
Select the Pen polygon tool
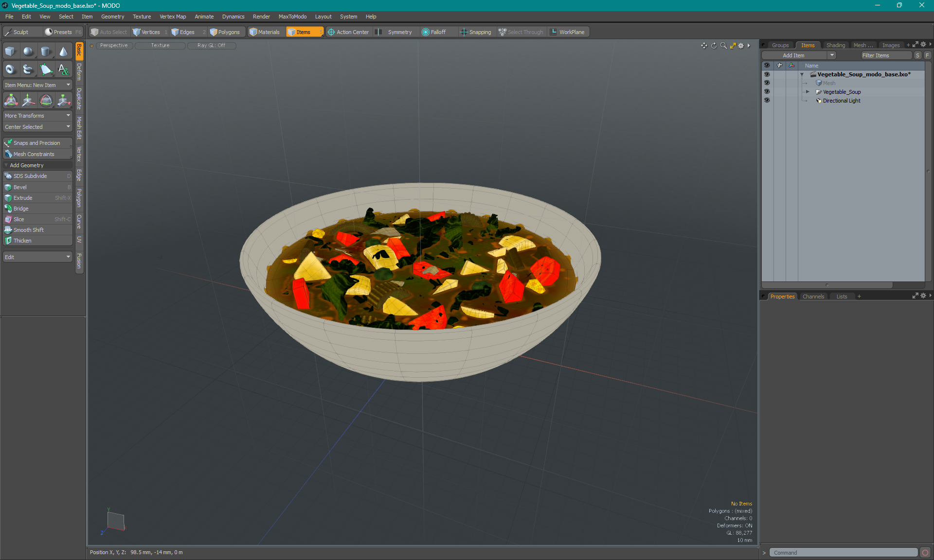pos(46,69)
